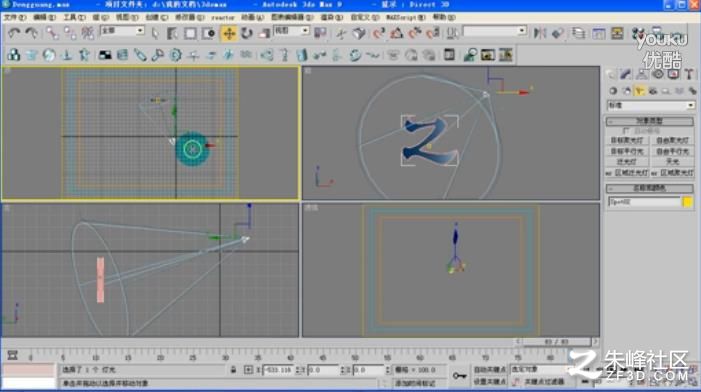Open the reactor menu
The image size is (701, 392).
(x=223, y=17)
